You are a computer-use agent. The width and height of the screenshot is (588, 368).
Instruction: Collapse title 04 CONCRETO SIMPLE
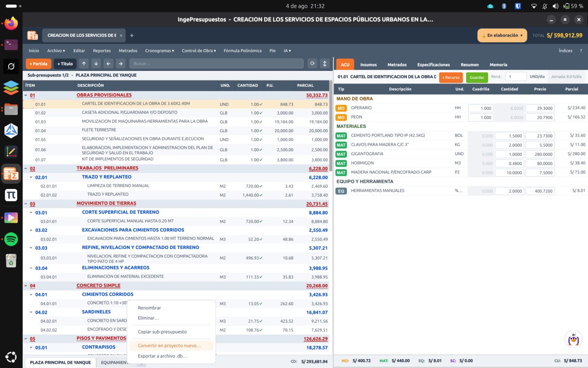pos(26,286)
